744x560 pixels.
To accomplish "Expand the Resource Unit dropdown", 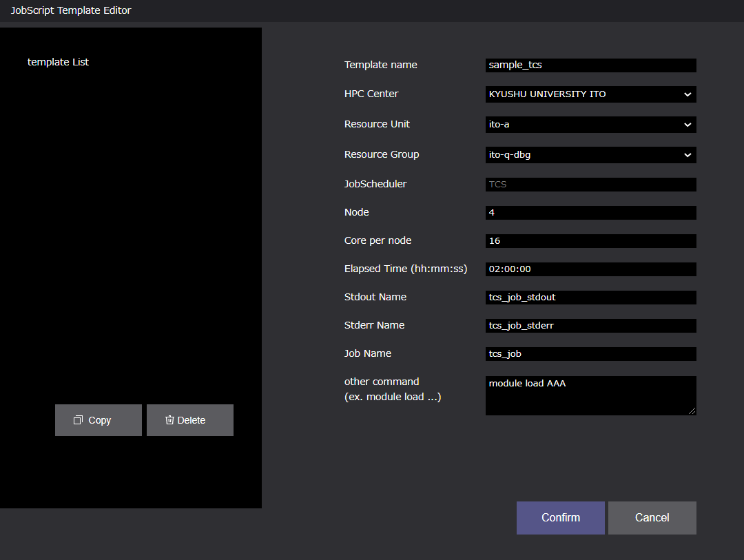I will coord(590,125).
